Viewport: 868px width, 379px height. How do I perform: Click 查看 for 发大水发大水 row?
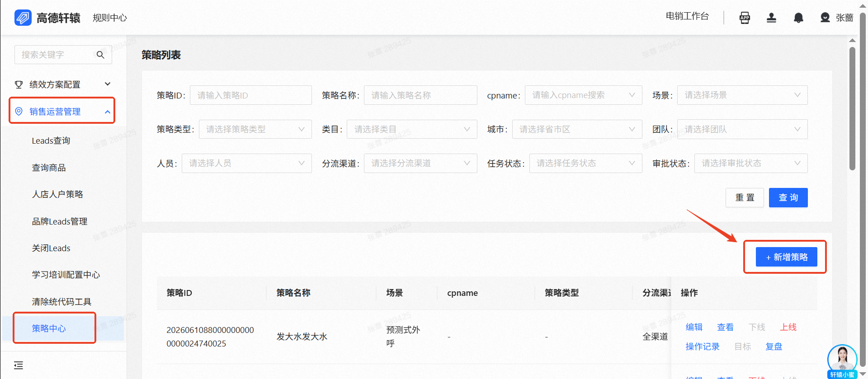(725, 327)
